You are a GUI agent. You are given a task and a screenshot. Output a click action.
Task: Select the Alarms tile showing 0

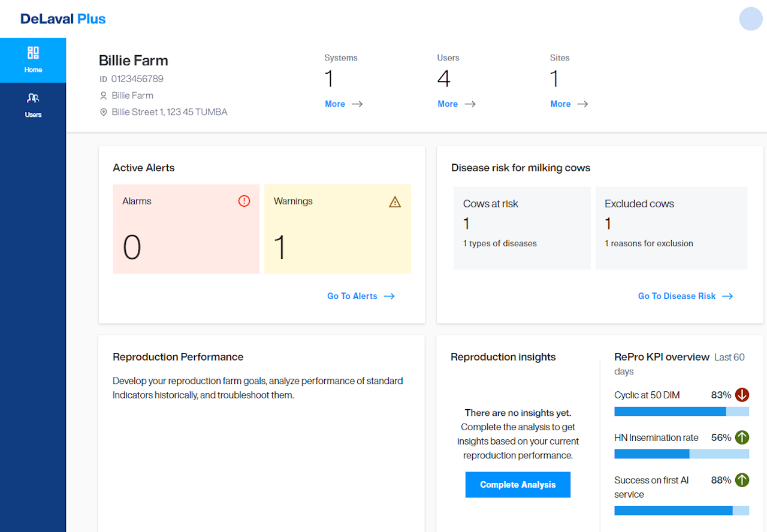coord(186,229)
